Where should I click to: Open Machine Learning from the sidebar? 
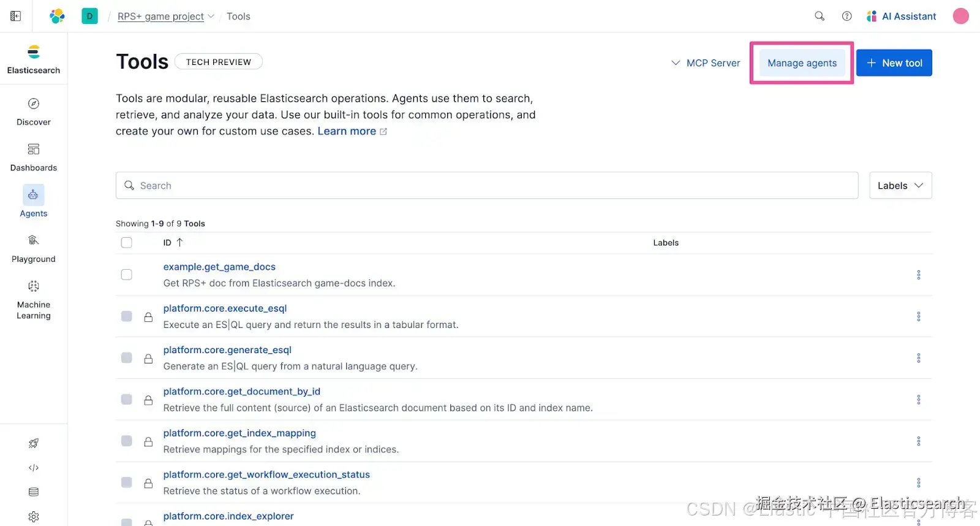pos(34,300)
